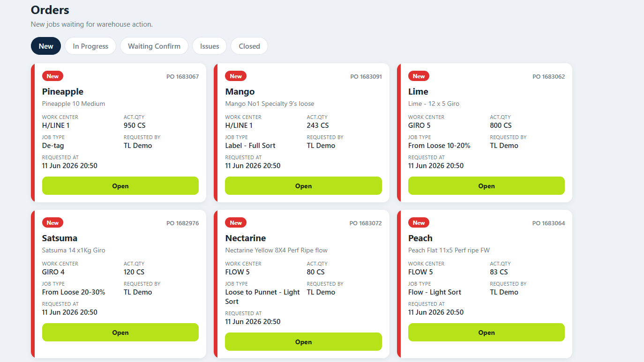
Task: Switch to the In Progress tab
Action: [x=90, y=46]
